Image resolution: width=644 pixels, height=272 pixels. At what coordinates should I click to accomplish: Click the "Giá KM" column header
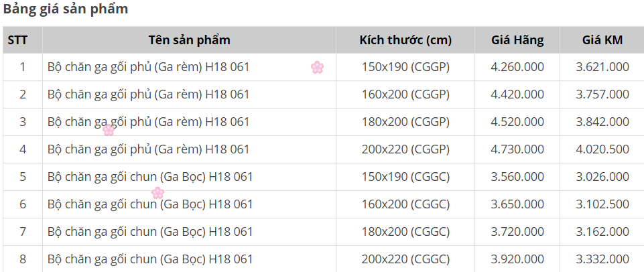point(602,40)
